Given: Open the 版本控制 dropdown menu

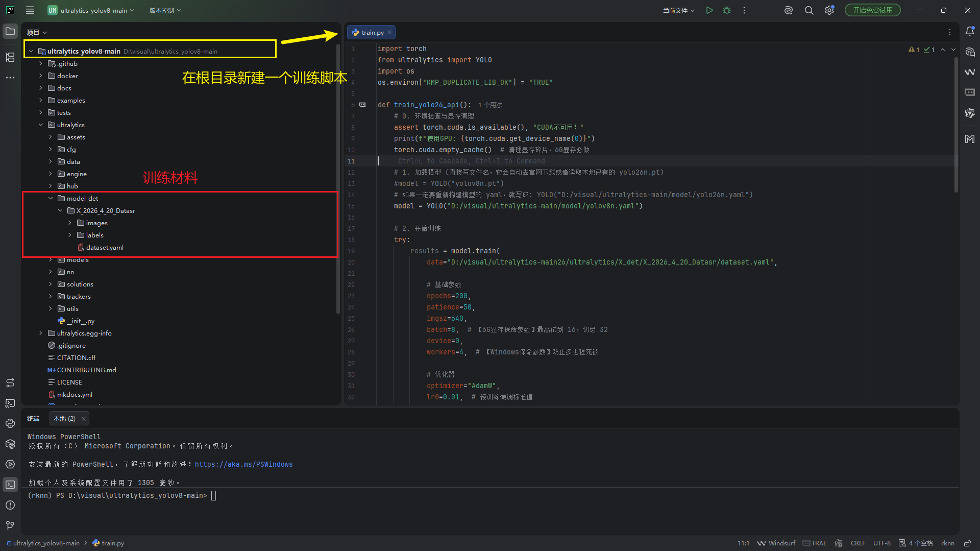Looking at the screenshot, I should (x=165, y=10).
